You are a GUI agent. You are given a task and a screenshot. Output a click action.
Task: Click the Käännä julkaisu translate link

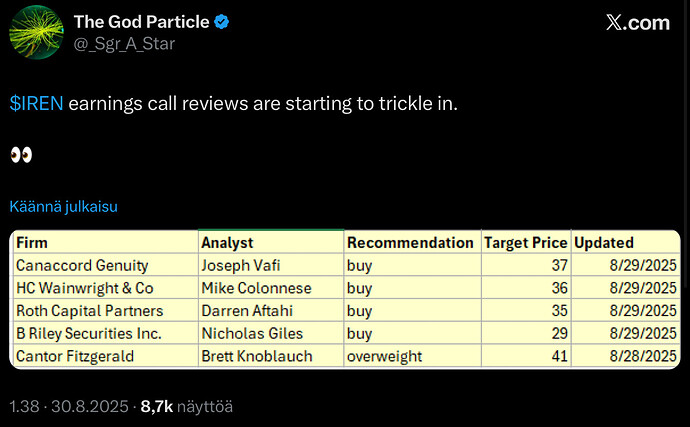coord(63,207)
